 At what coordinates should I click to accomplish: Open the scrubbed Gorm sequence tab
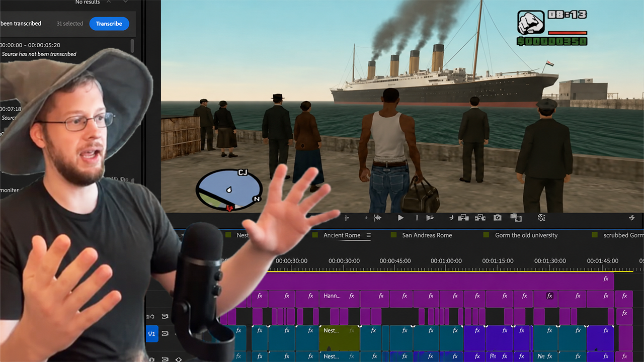(x=623, y=235)
